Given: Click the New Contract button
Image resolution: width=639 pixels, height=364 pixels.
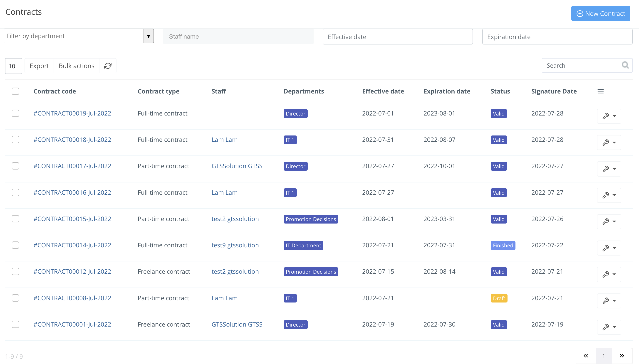Looking at the screenshot, I should coord(600,13).
